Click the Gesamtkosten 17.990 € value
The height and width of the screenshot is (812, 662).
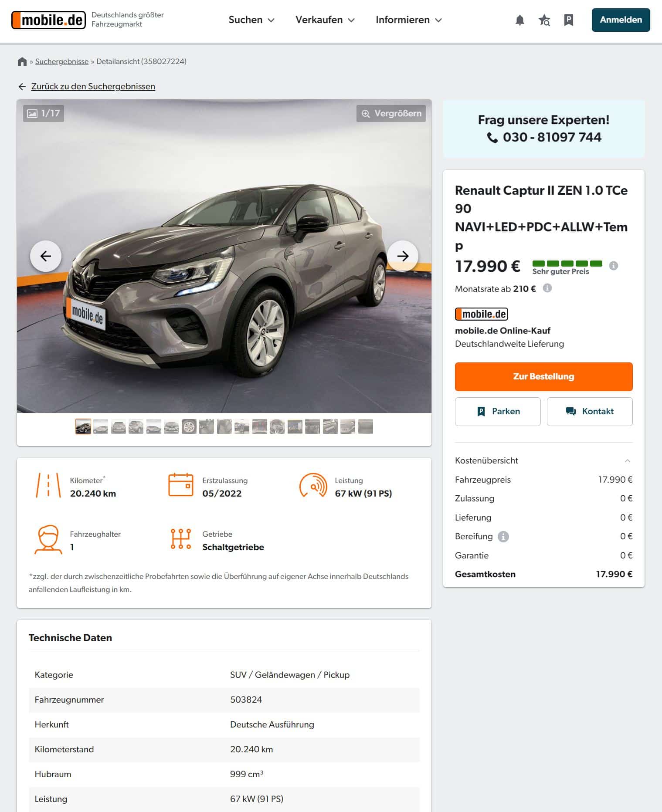(614, 574)
